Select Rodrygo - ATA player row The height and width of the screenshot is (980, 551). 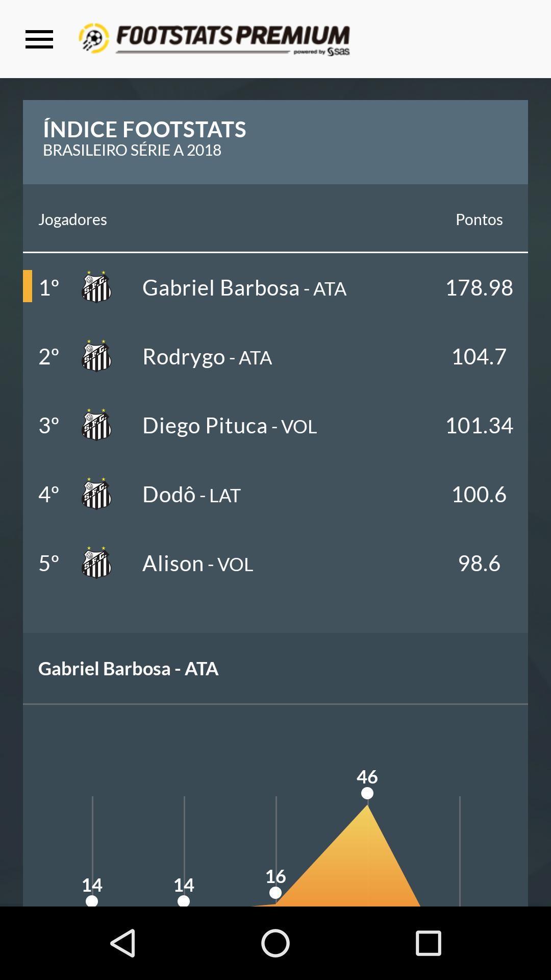pos(275,356)
